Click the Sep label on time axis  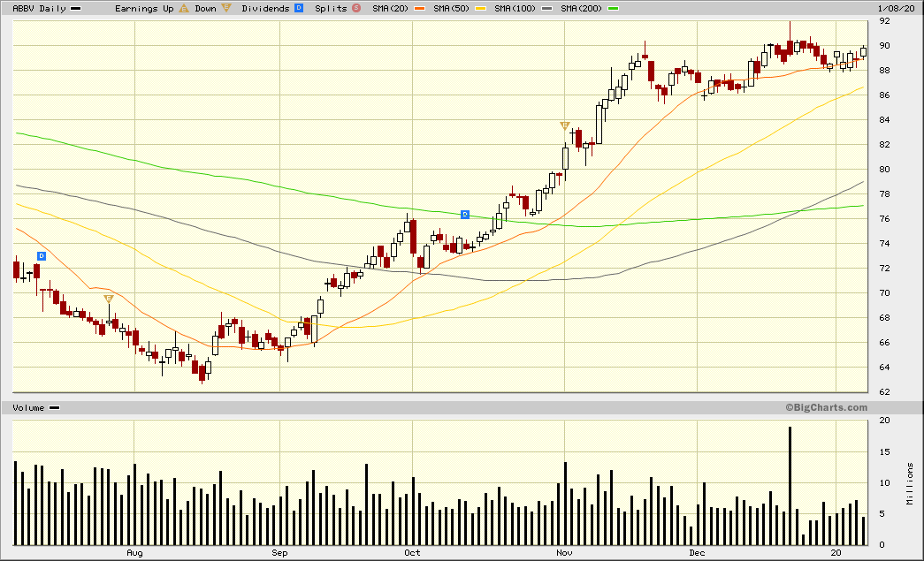279,553
